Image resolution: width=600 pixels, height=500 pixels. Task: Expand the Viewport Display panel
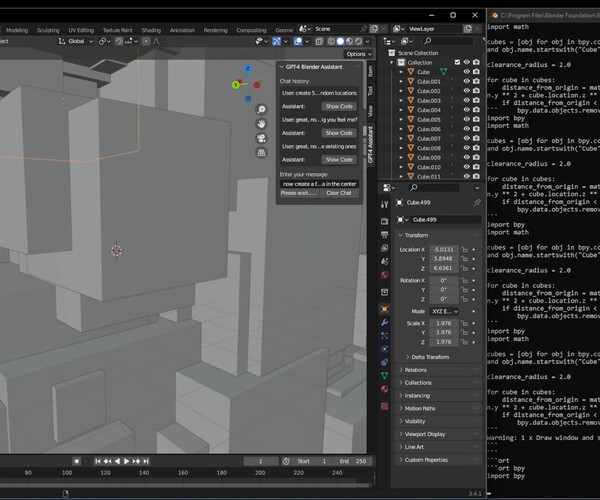pos(439,434)
